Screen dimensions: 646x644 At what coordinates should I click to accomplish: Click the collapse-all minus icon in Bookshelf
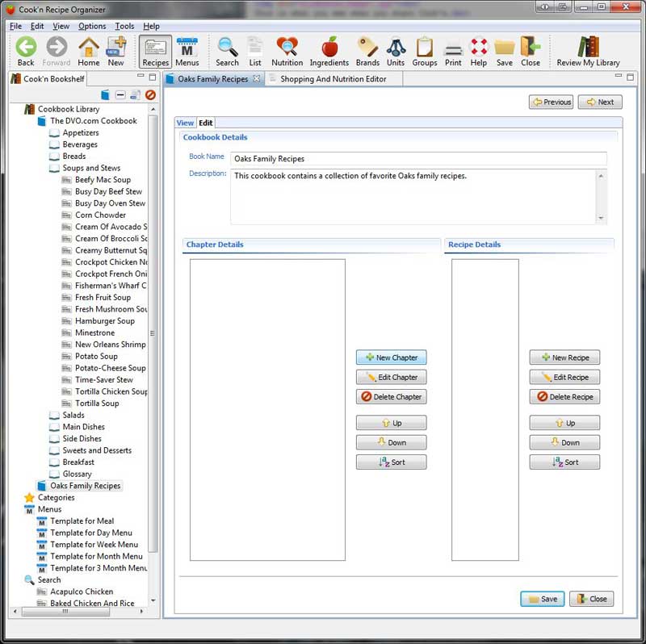[120, 95]
